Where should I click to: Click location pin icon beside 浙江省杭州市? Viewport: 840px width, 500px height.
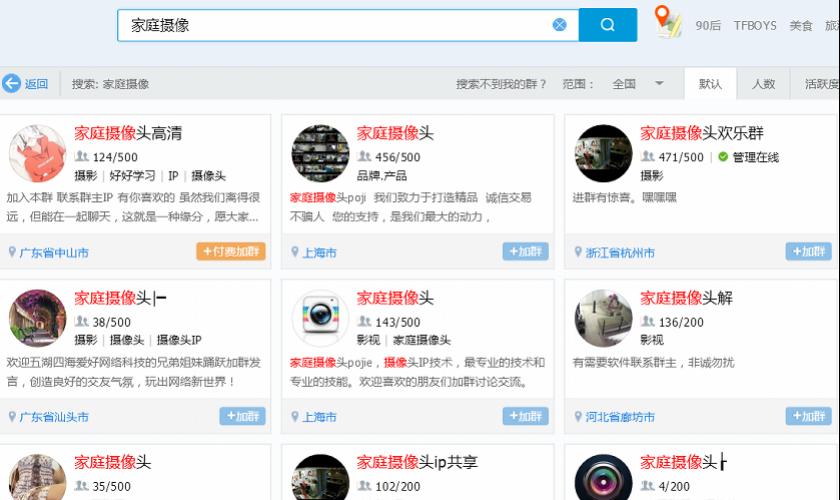578,251
